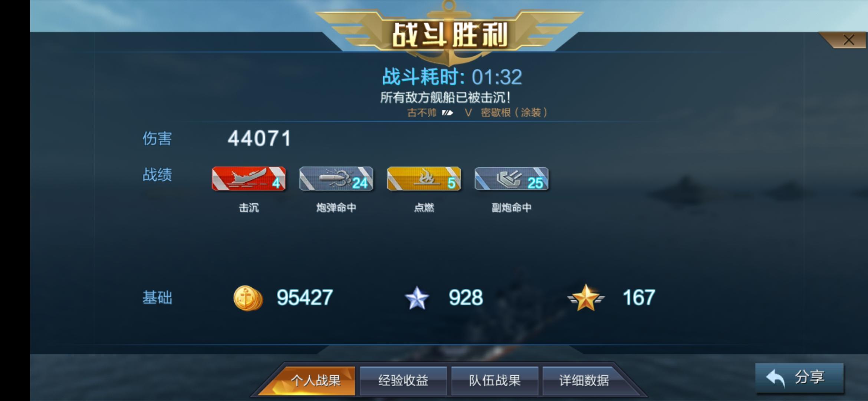
Task: Click the silver star experience icon
Action: [x=417, y=298]
